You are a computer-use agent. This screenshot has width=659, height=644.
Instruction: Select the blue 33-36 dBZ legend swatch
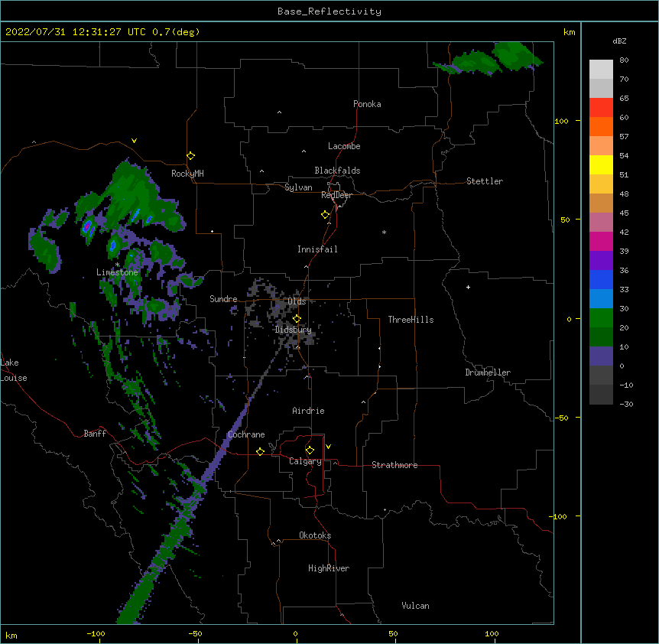[x=601, y=279]
